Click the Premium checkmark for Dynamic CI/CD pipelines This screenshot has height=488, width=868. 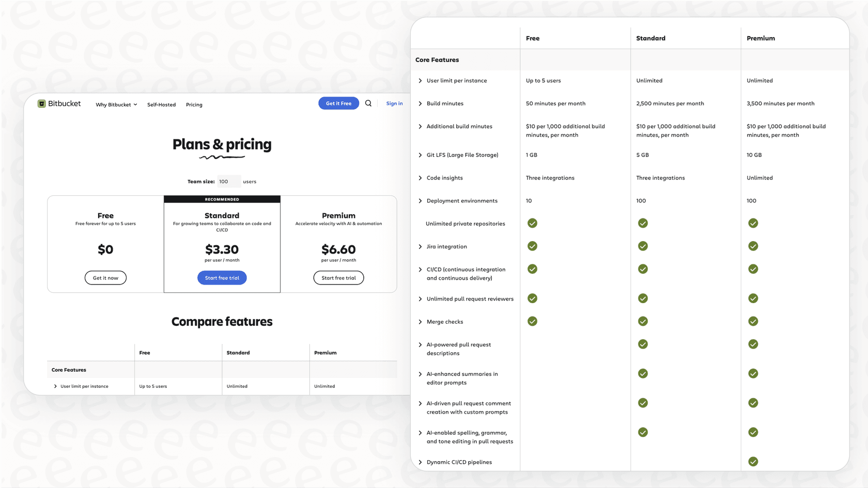click(753, 462)
